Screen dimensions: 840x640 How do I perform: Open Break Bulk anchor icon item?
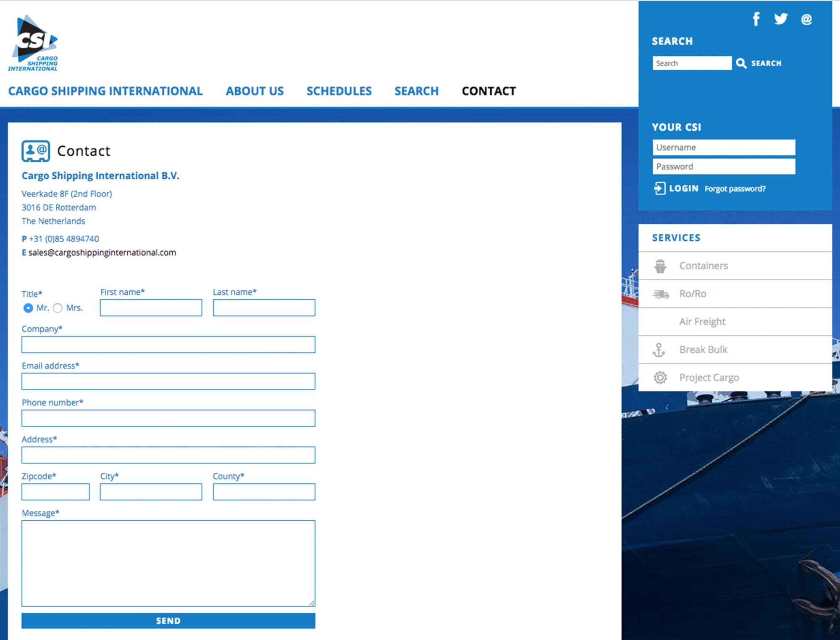(x=659, y=350)
